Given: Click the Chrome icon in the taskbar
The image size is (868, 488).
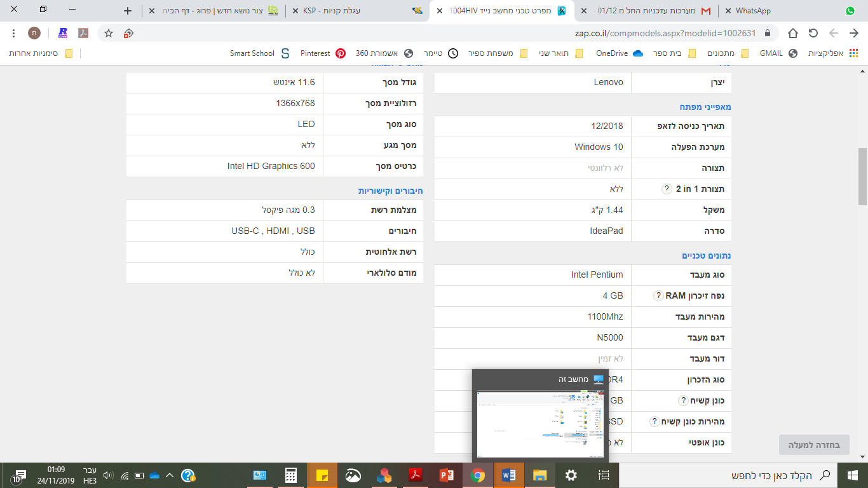Looking at the screenshot, I should coord(478,475).
